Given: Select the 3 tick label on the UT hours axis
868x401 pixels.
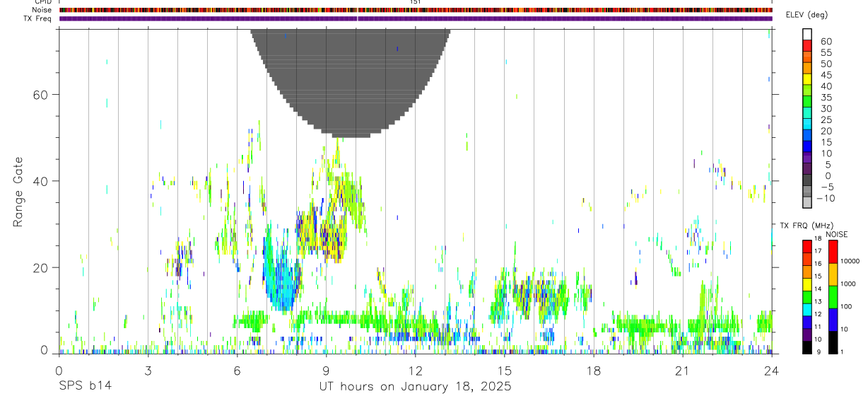Looking at the screenshot, I should click(x=148, y=371).
